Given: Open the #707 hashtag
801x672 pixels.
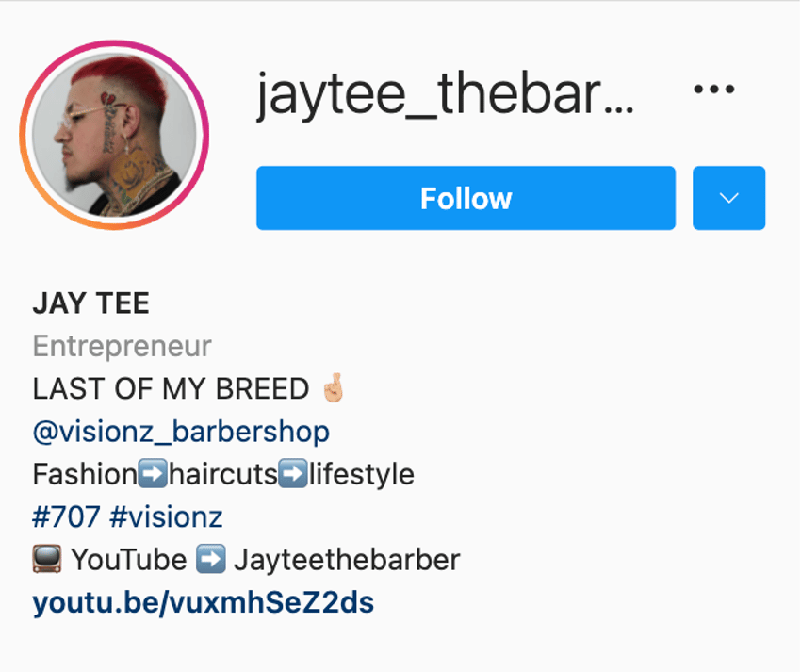Looking at the screenshot, I should coord(66,516).
